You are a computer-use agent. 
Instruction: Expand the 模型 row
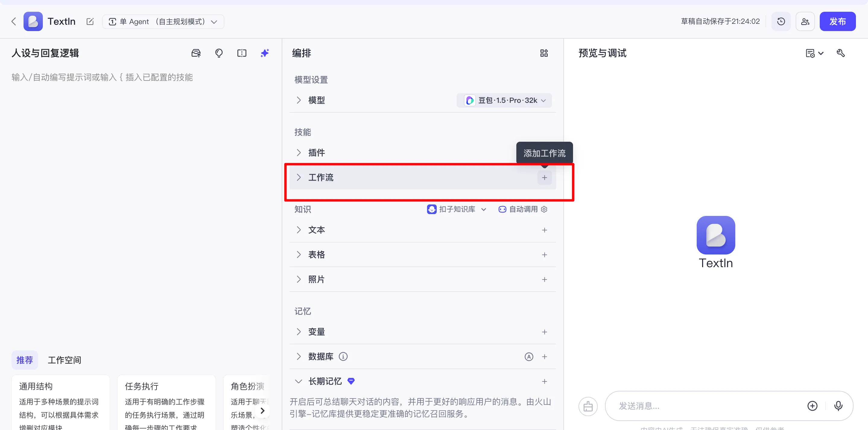point(299,100)
